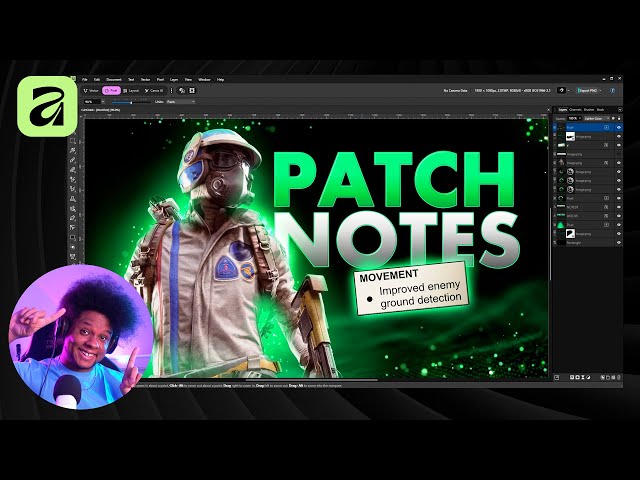This screenshot has height=480, width=640.
Task: Open the File menu
Action: (x=85, y=80)
